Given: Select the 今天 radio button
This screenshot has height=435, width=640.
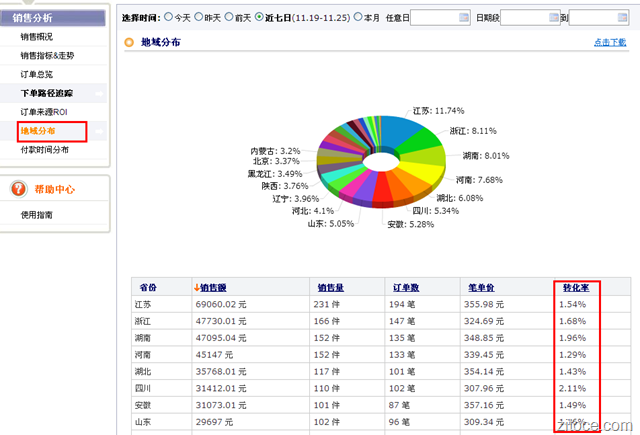Looking at the screenshot, I should coord(168,17).
